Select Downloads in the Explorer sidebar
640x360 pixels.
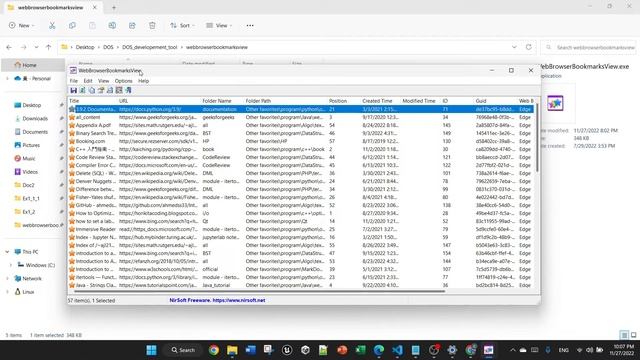pyautogui.click(x=36, y=118)
